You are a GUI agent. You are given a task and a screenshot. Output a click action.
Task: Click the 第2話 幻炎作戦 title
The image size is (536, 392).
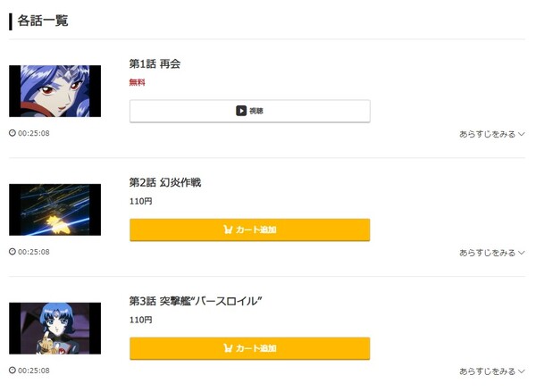coord(165,182)
